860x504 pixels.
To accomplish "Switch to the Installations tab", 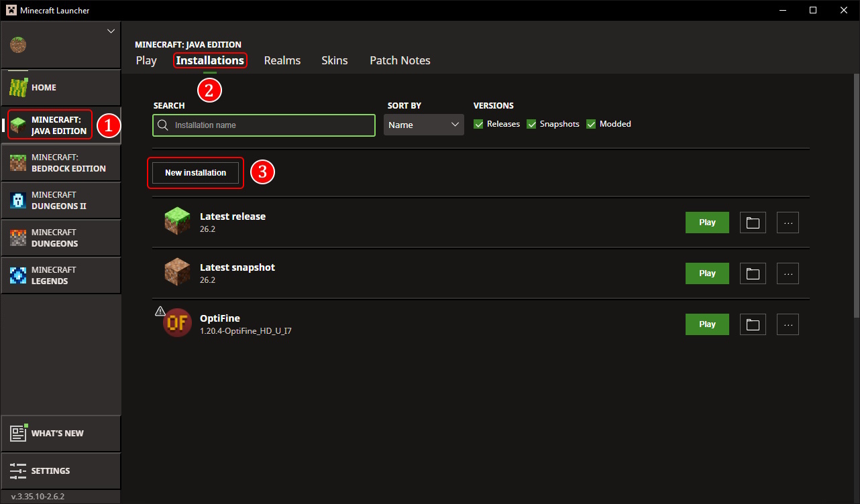I will pyautogui.click(x=210, y=60).
